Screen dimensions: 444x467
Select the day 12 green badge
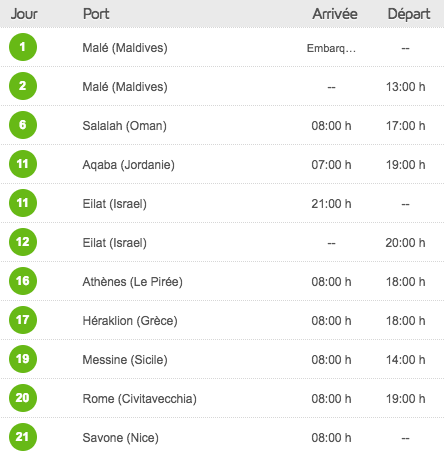(x=23, y=242)
